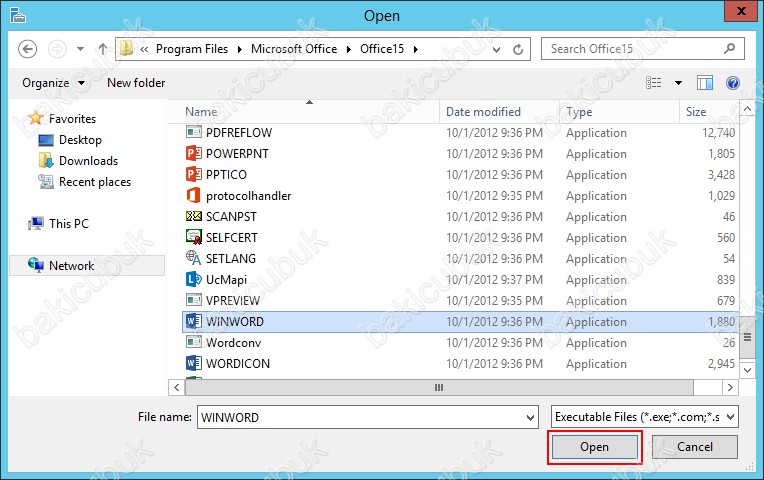The image size is (764, 480).
Task: Click the search magnifier icon
Action: [729, 49]
